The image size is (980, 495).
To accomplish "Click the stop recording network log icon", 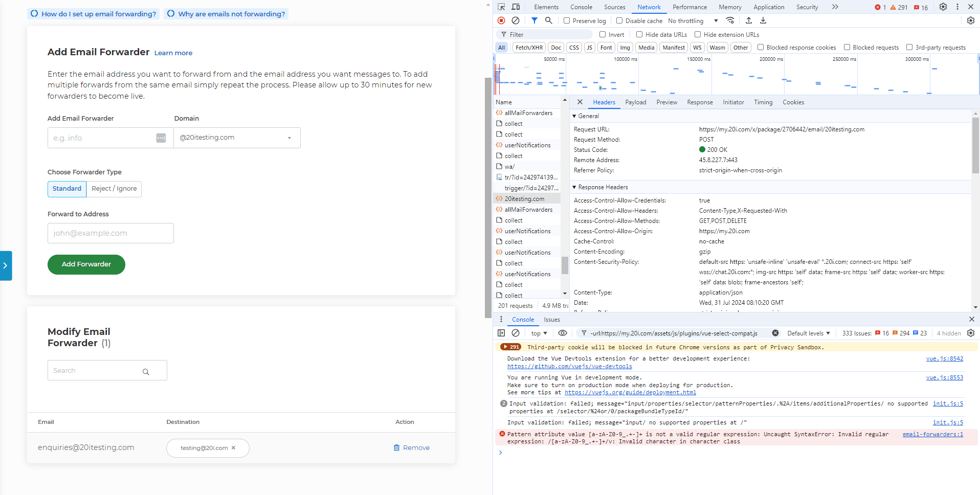I will [501, 20].
